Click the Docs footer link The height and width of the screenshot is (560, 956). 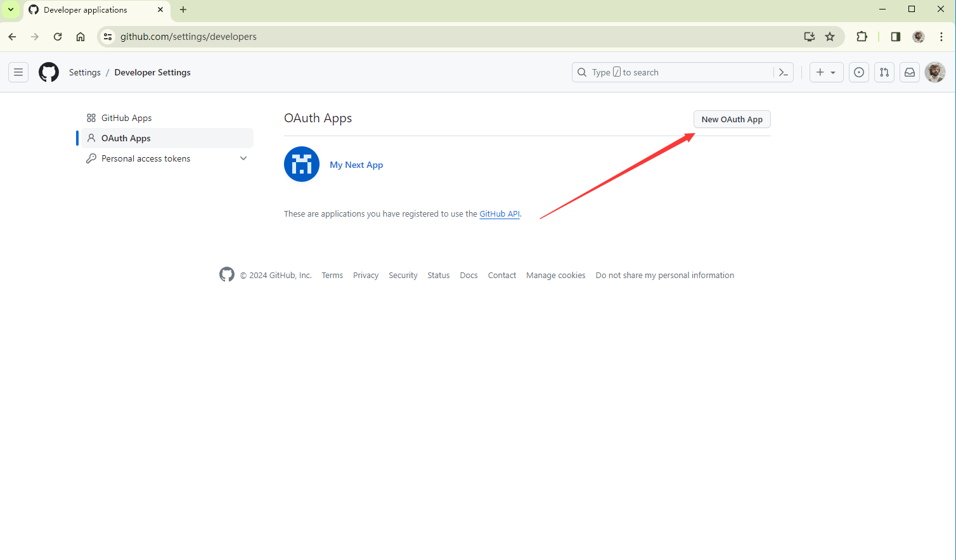point(469,275)
